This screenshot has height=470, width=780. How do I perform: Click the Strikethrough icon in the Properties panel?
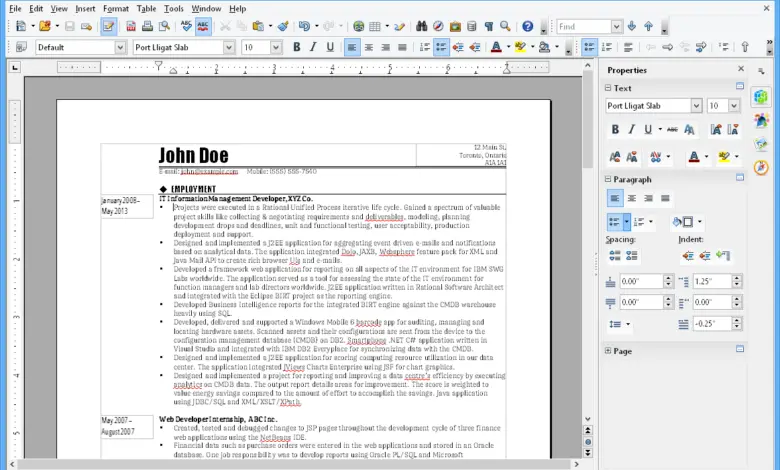(670, 129)
